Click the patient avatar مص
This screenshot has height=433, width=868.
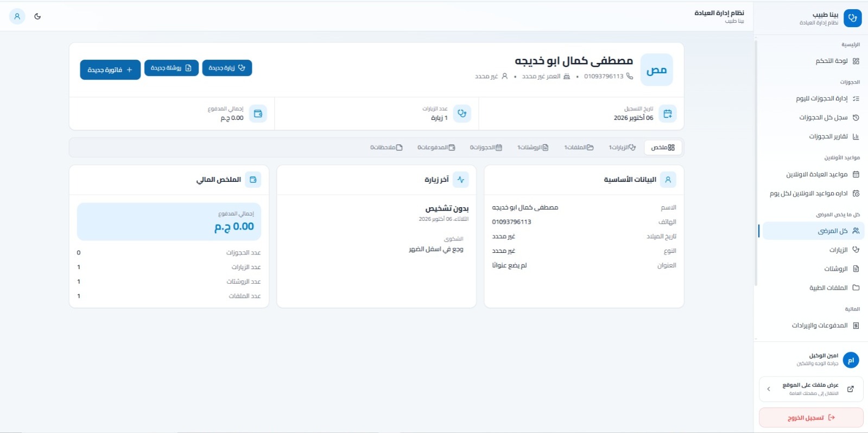[x=657, y=70]
